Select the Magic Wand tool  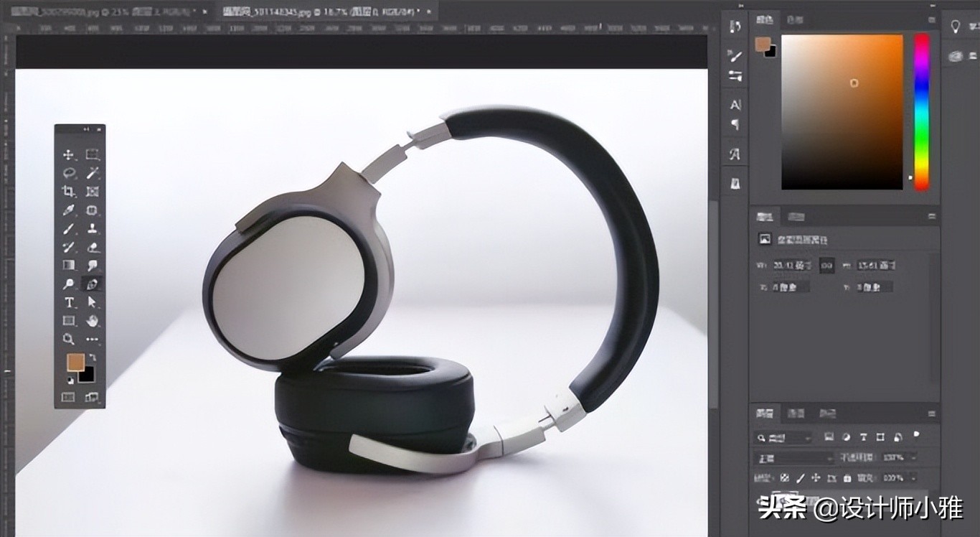(92, 173)
